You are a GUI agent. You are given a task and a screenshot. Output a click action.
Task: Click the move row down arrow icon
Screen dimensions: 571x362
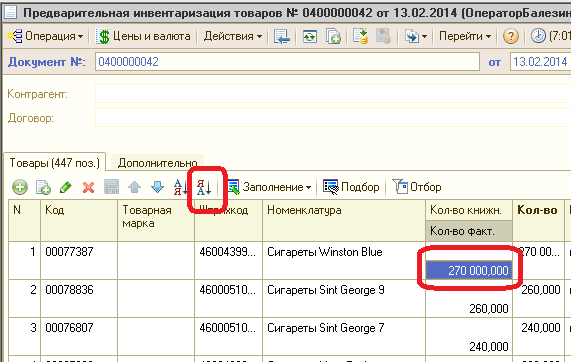coord(157,187)
